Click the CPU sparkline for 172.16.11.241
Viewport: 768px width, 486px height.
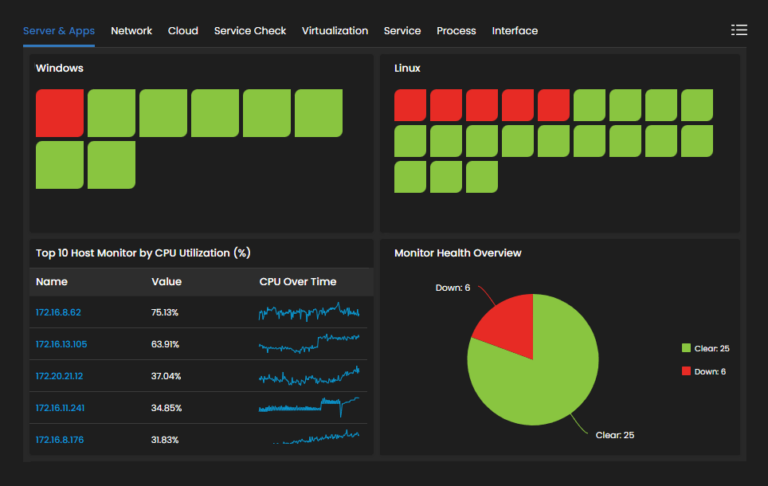coord(308,407)
